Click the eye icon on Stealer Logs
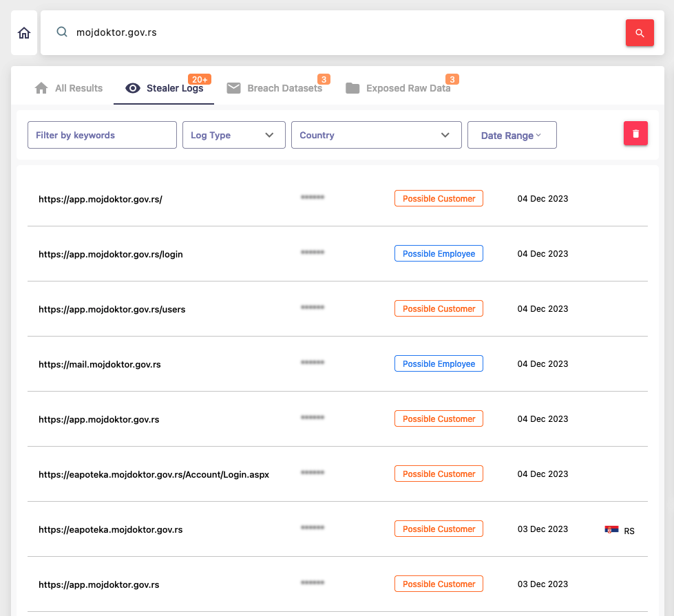The image size is (674, 616). point(133,88)
